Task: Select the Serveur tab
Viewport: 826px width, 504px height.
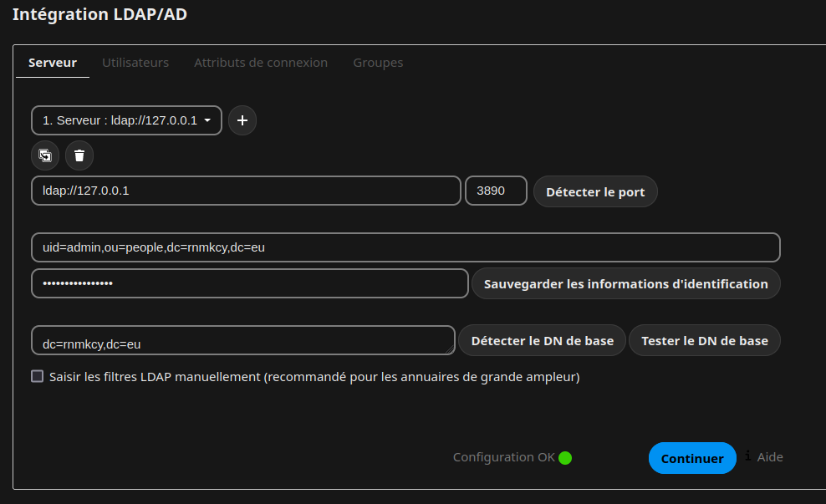Action: pos(53,63)
